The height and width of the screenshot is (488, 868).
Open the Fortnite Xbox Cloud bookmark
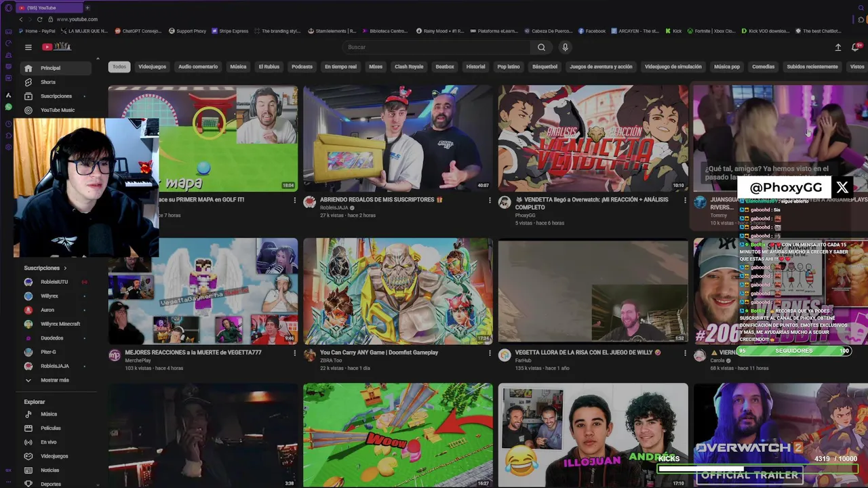pos(711,31)
